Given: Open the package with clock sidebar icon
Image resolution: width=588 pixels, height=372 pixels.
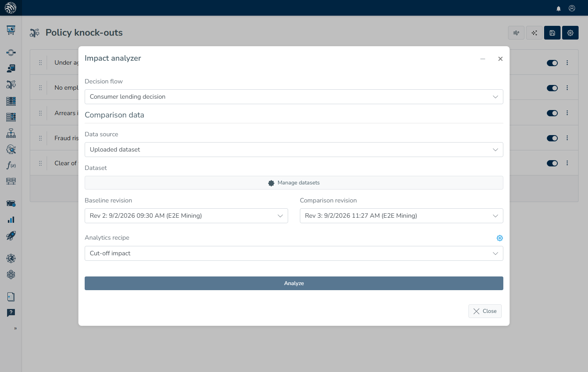Looking at the screenshot, I should (x=11, y=204).
